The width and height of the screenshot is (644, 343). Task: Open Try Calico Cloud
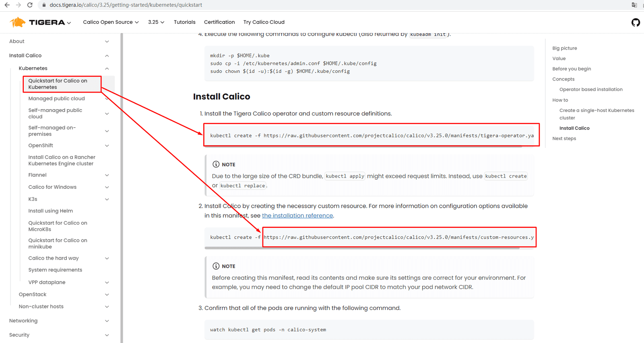tap(264, 22)
